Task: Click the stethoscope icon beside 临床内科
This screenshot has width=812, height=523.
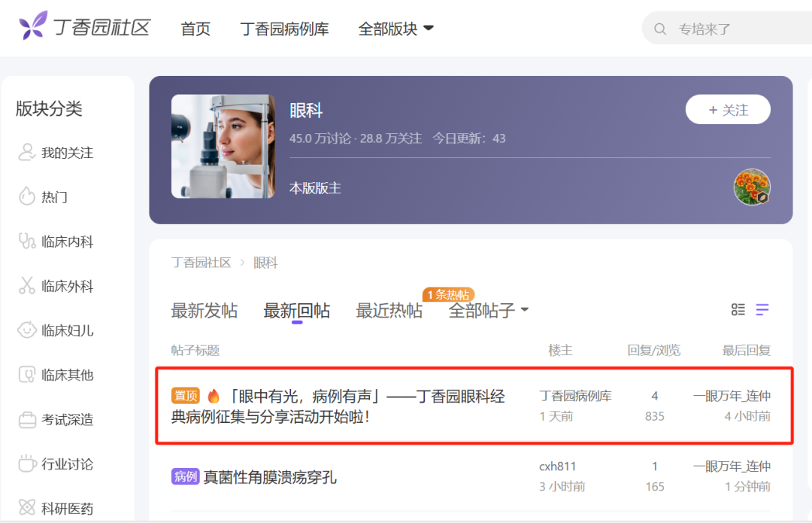Action: point(26,242)
